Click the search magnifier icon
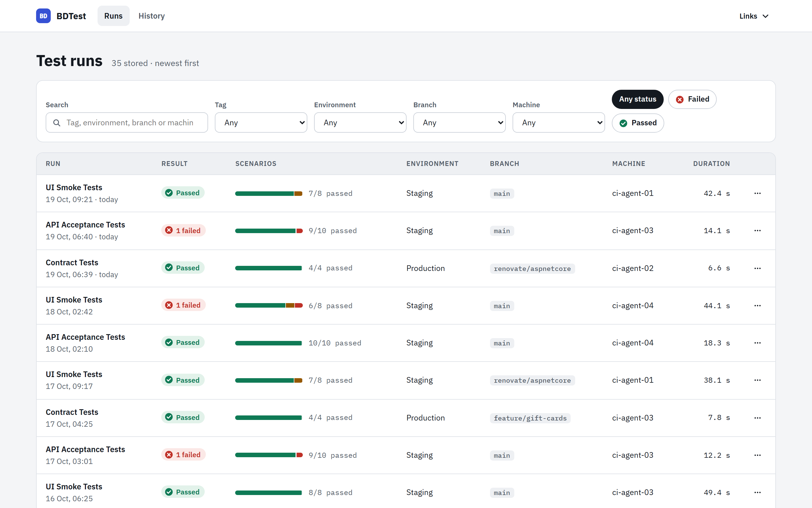The image size is (812, 508). [x=57, y=123]
